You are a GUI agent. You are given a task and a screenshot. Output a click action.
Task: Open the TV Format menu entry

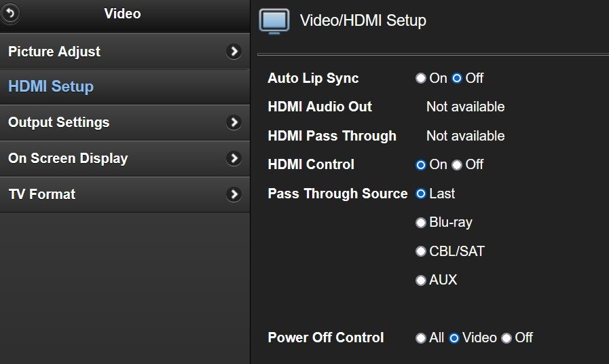tap(125, 194)
